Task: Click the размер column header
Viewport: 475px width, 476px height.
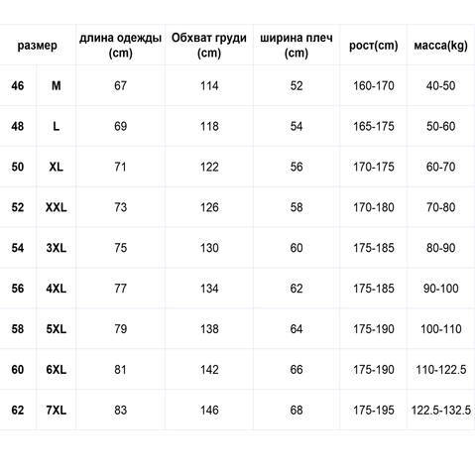Action: click(x=38, y=46)
